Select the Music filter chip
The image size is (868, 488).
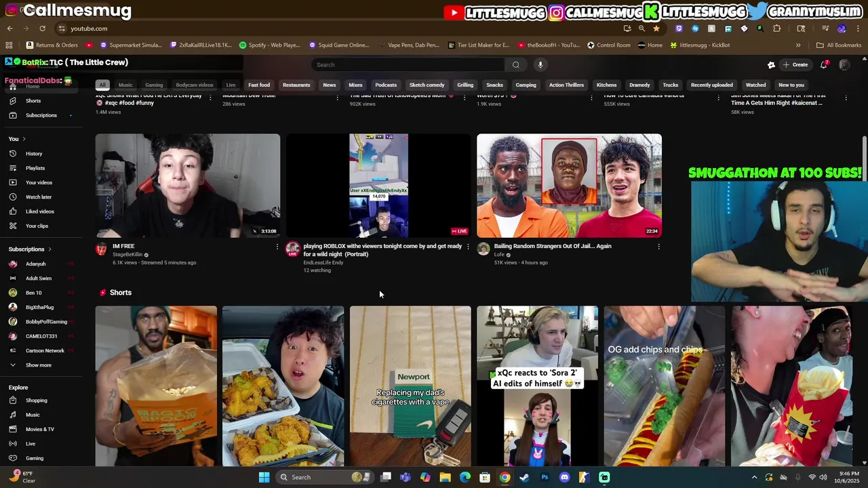click(x=125, y=85)
